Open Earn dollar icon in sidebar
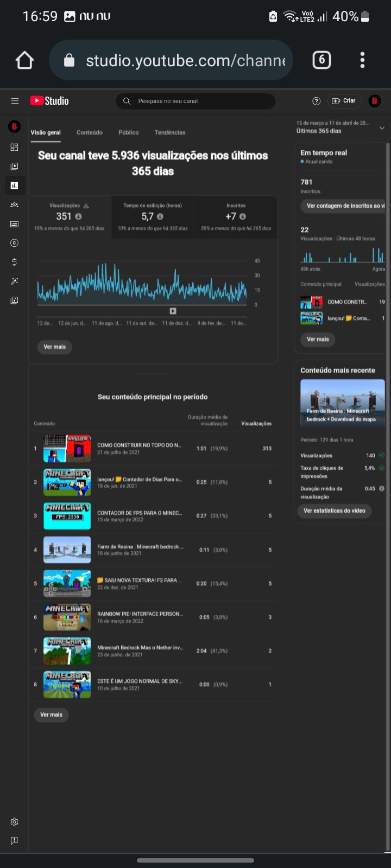The image size is (391, 868). click(x=15, y=262)
